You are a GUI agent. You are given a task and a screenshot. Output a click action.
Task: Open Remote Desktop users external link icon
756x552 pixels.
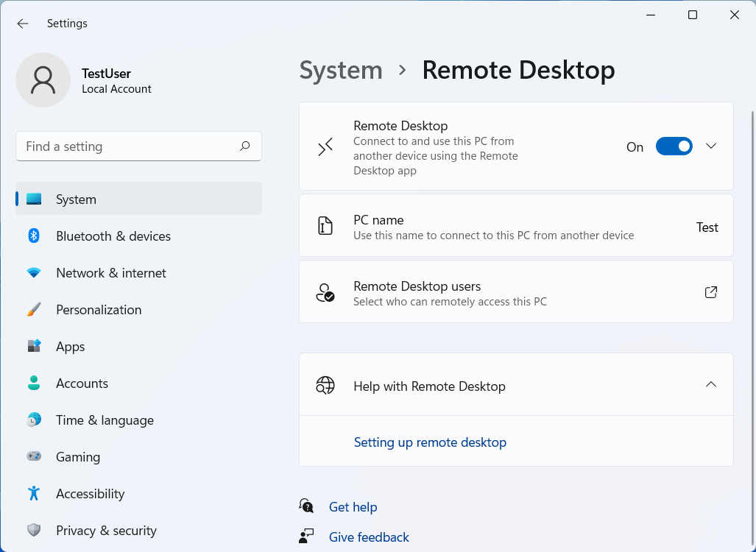point(710,292)
